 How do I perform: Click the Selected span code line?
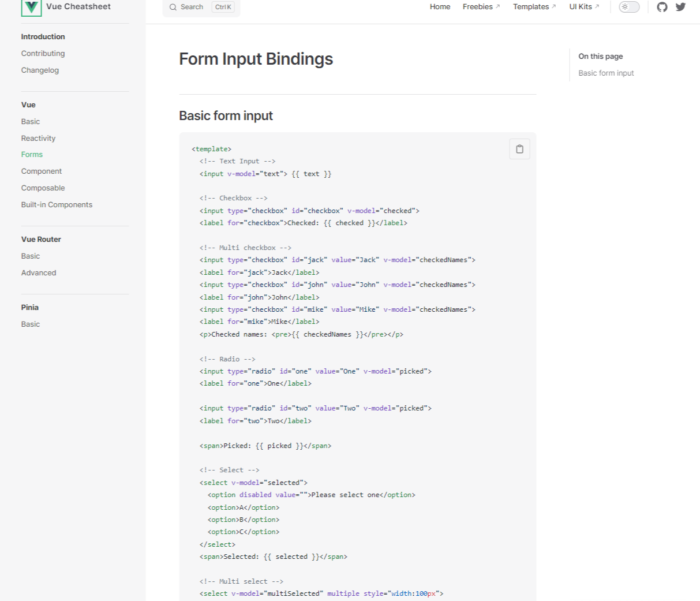[x=274, y=557]
